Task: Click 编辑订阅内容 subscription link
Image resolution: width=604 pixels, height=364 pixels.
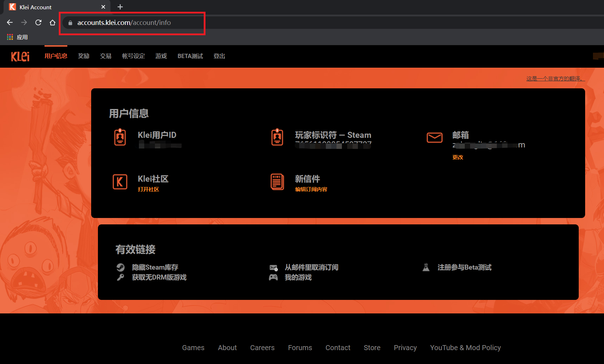Action: 311,189
